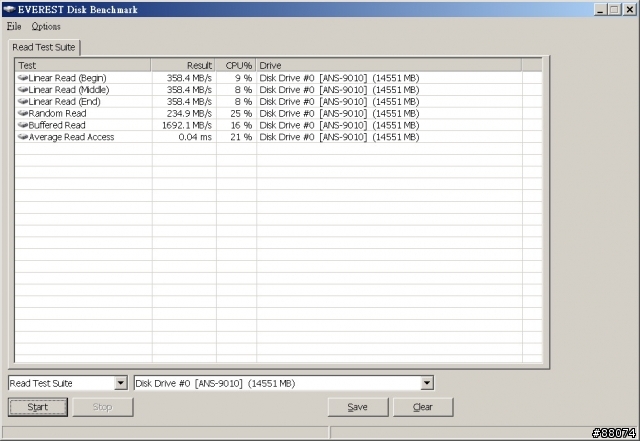Image resolution: width=640 pixels, height=441 pixels.
Task: Click the 358.4 MB/s result for Linear Read (Begin)
Action: (x=189, y=78)
